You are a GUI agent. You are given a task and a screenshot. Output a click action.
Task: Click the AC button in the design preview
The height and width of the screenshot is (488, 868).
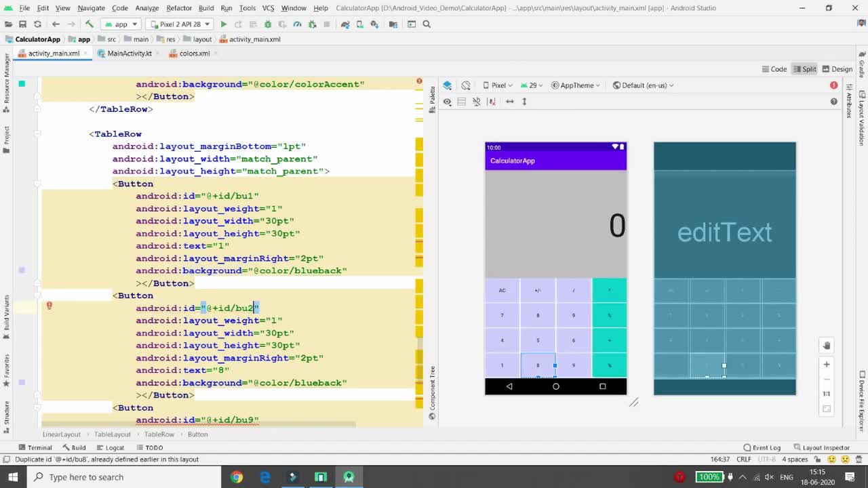(502, 290)
